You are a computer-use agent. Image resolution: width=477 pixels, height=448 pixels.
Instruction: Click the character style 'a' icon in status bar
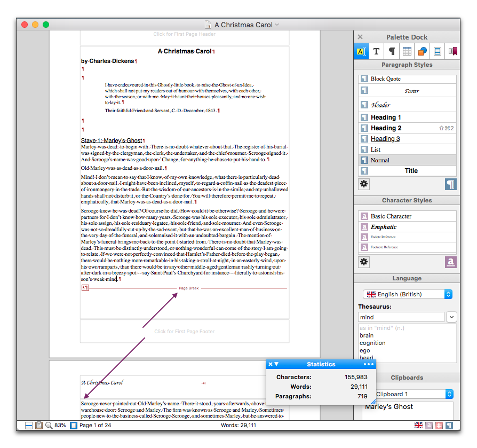click(x=429, y=425)
